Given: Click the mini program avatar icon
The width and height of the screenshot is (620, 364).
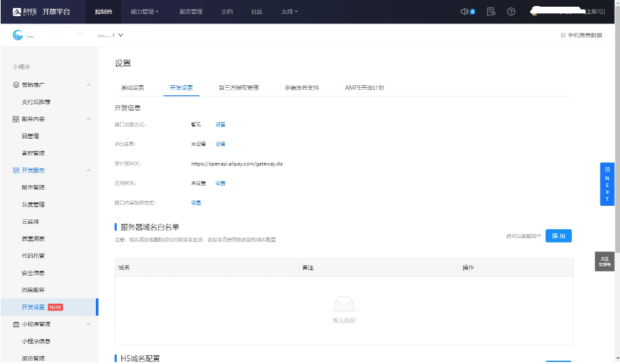Looking at the screenshot, I should [x=18, y=35].
